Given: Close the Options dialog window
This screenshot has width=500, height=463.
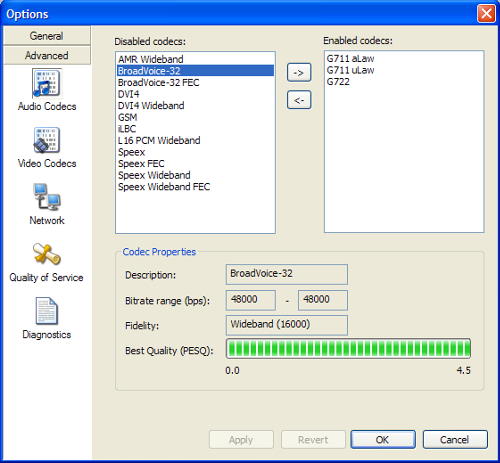Looking at the screenshot, I should click(x=486, y=14).
